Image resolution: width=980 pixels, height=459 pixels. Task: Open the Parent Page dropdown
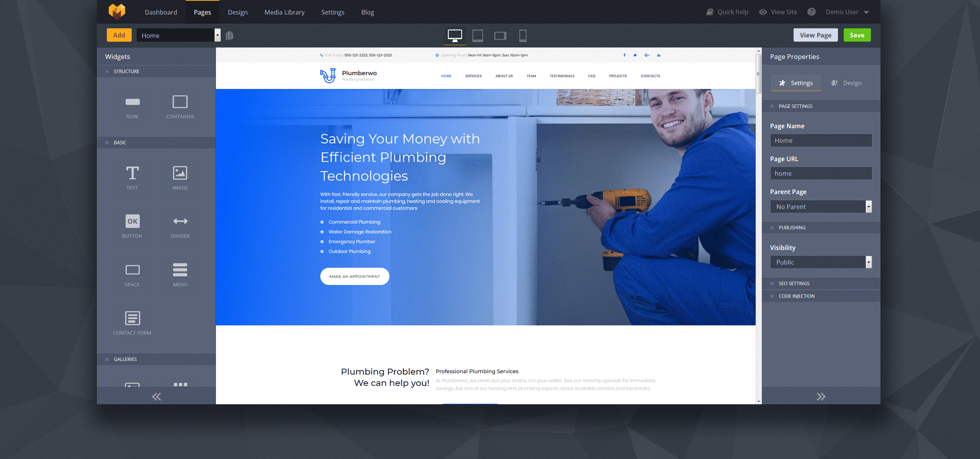tap(821, 207)
